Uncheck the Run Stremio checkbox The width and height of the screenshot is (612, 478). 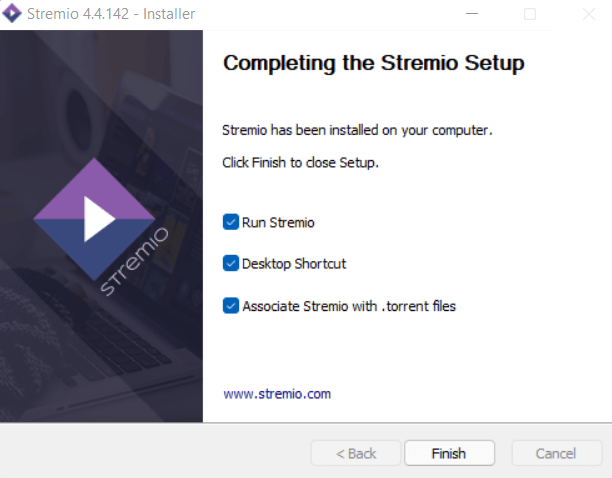[231, 222]
